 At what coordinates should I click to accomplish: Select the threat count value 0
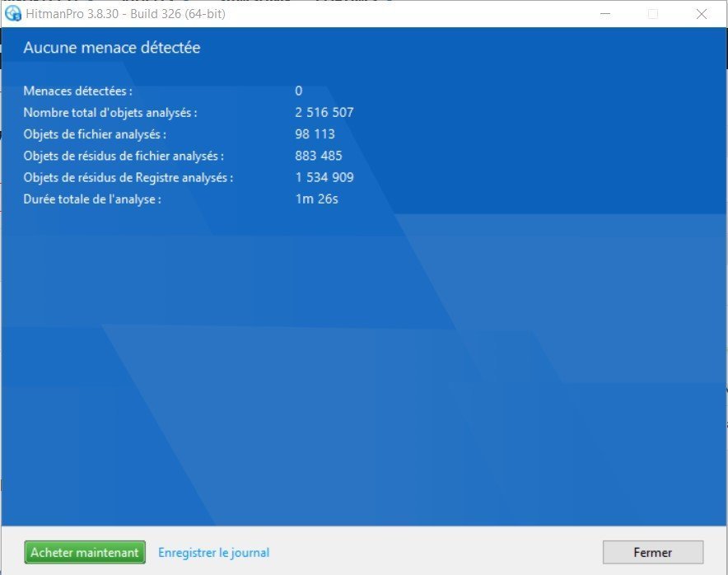point(299,91)
